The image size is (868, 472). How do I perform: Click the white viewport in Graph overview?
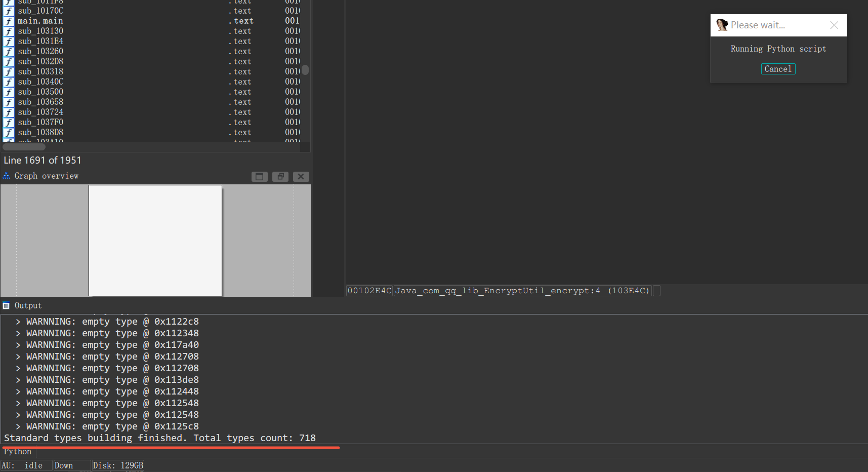155,240
